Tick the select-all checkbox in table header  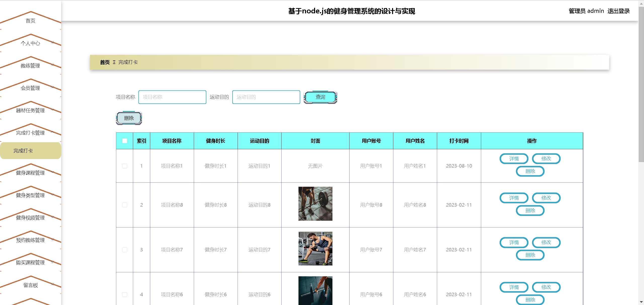pos(125,141)
